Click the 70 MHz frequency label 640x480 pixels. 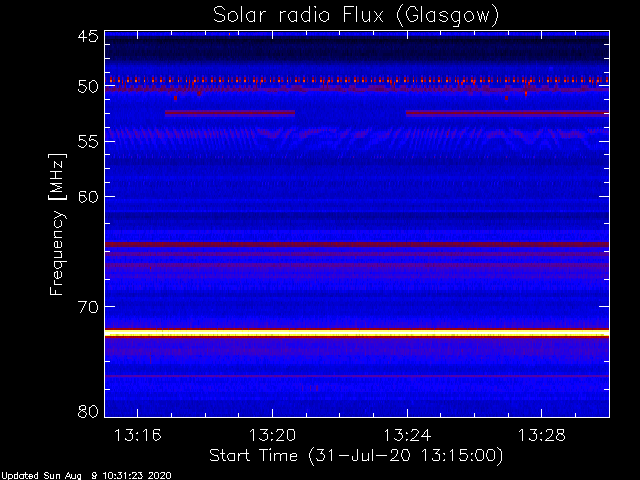click(88, 307)
